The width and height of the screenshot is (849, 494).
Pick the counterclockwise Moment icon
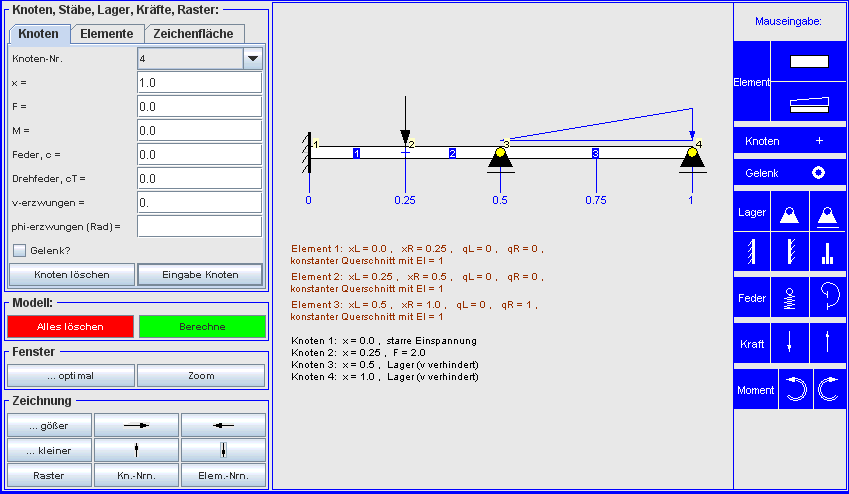click(795, 390)
